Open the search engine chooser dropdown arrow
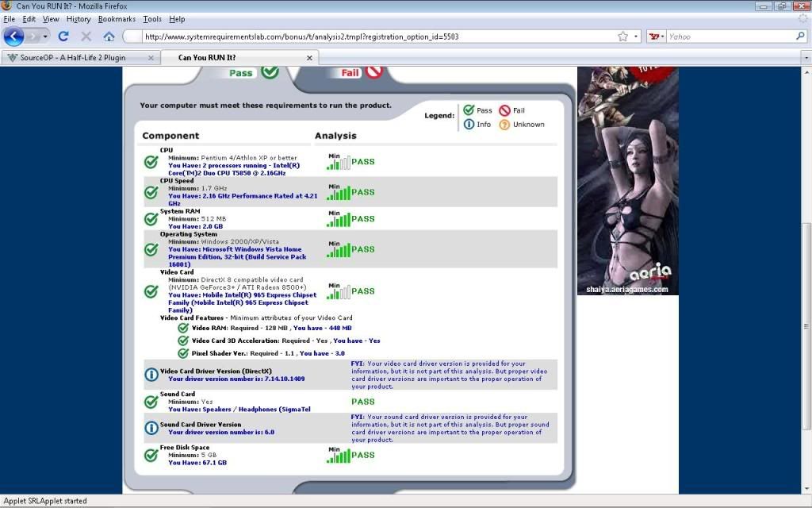 coord(662,37)
